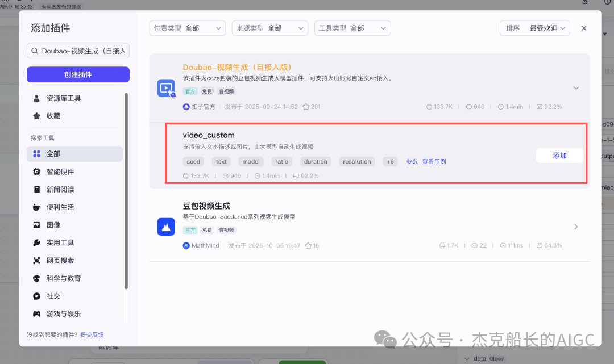
Task: Collapse the Doubao-视频生成 plugin chevron
Action: click(x=576, y=88)
